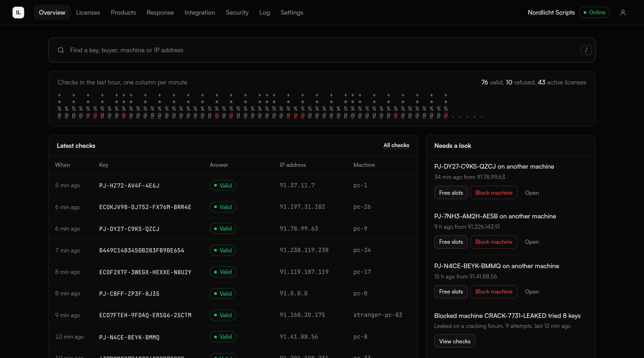
Task: Block machine for PJ-7NH3-AM2H-AESB alert
Action: (x=494, y=242)
